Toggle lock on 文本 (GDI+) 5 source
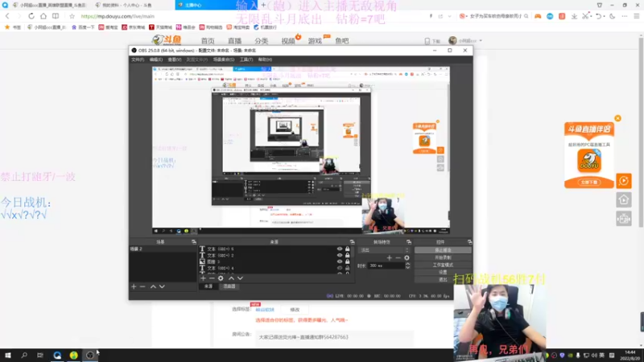Image resolution: width=644 pixels, height=362 pixels. [x=348, y=249]
